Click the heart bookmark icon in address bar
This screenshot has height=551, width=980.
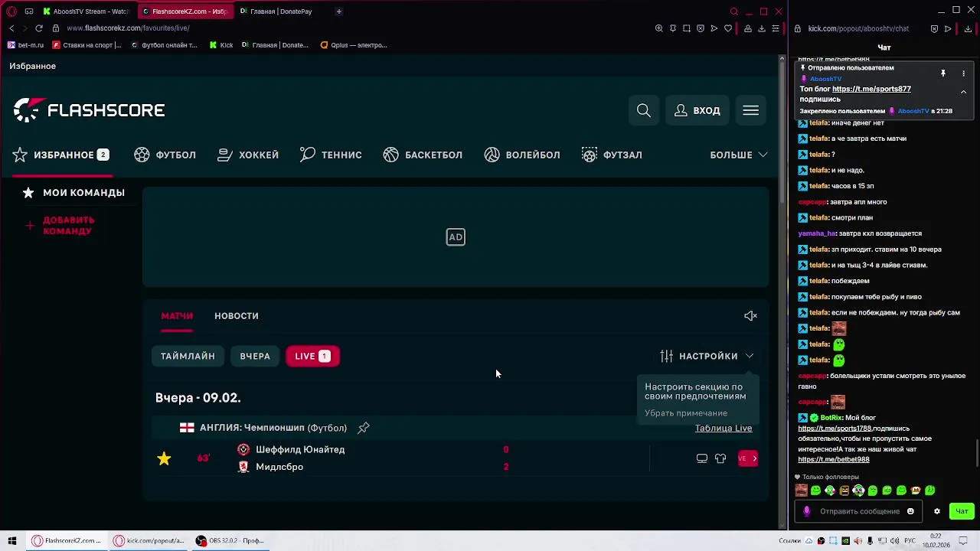point(728,28)
